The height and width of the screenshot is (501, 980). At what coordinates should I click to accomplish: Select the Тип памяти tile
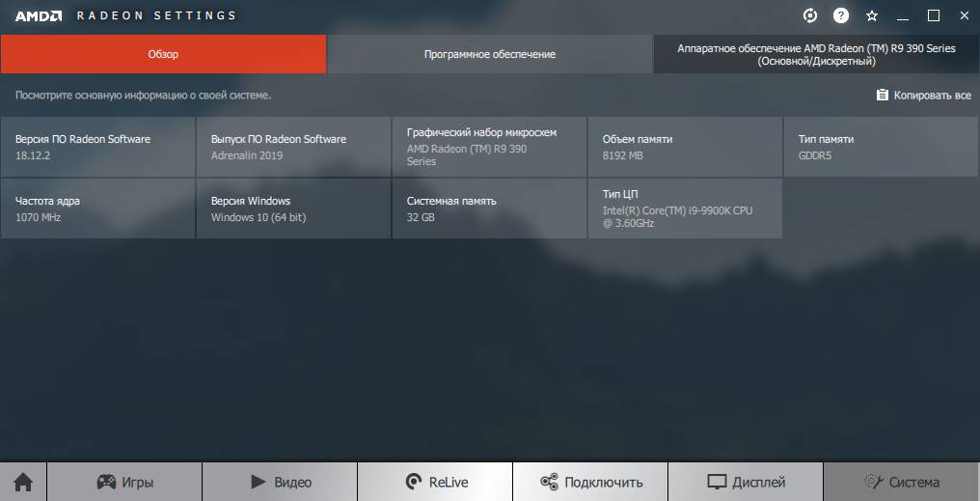[x=881, y=147]
